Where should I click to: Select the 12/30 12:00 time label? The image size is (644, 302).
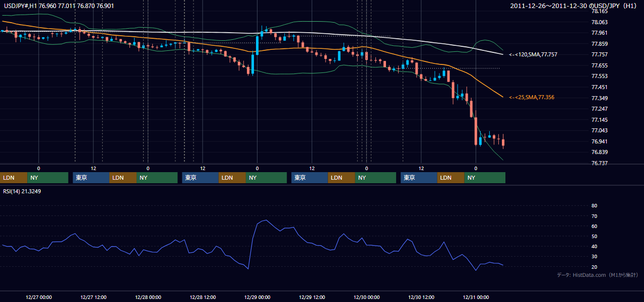(x=421, y=297)
